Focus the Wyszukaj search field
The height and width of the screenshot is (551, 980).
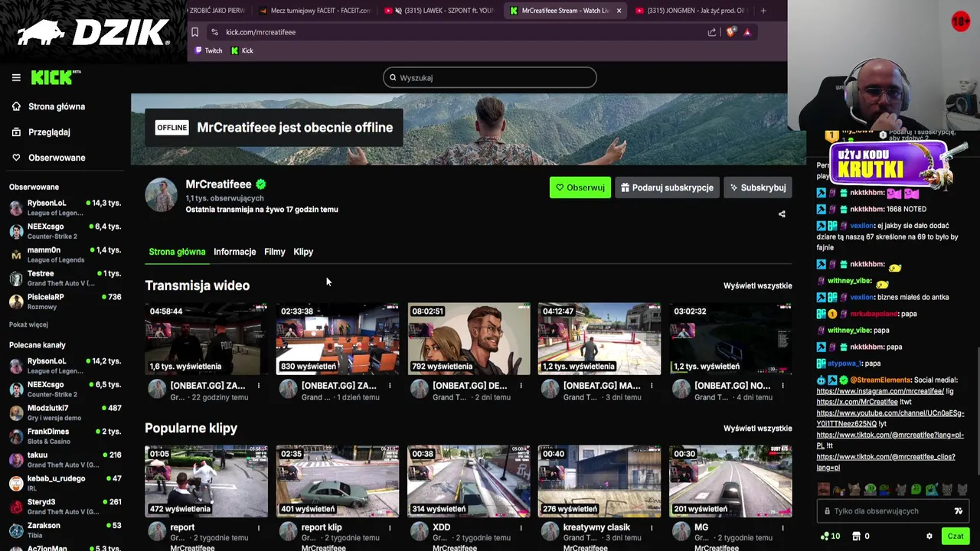pos(490,77)
